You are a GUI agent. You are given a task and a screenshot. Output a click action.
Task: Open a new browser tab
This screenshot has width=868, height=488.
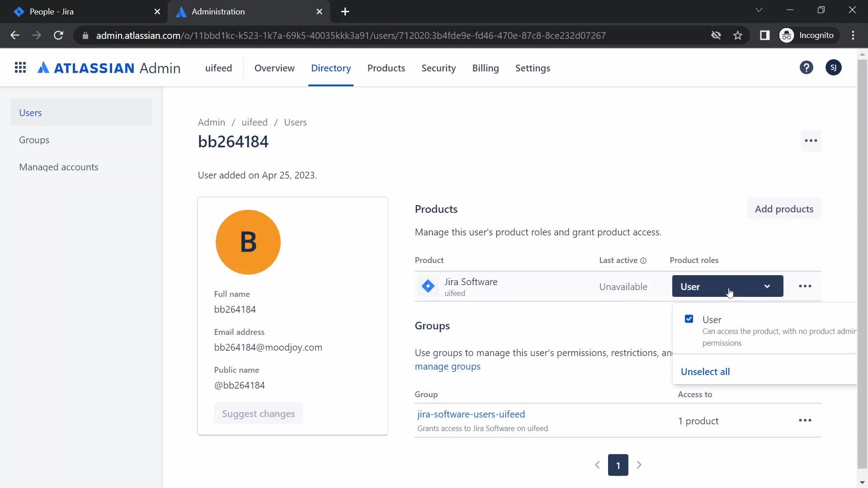[x=345, y=12]
